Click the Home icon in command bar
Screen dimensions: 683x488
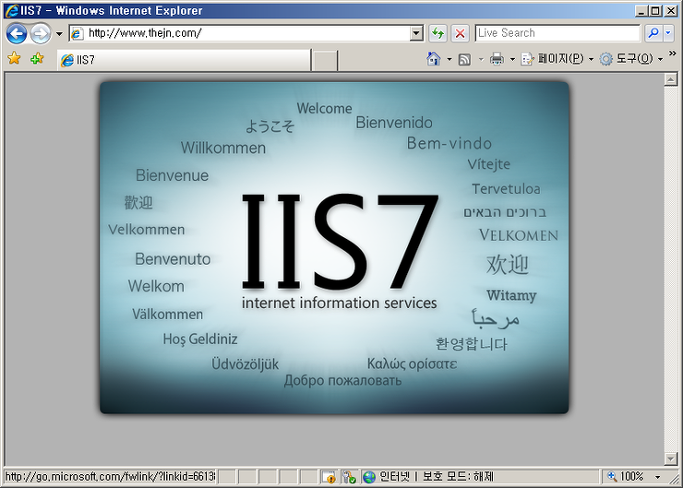point(433,59)
